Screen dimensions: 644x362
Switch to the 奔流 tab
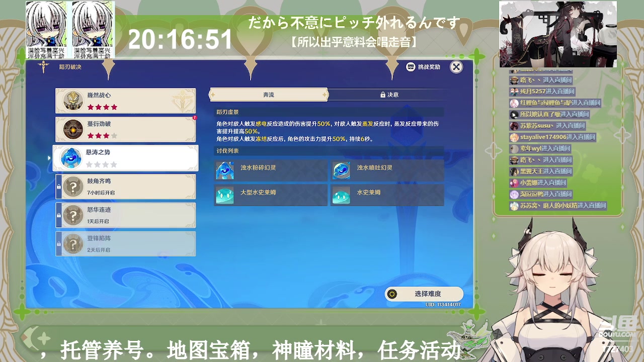(x=268, y=95)
